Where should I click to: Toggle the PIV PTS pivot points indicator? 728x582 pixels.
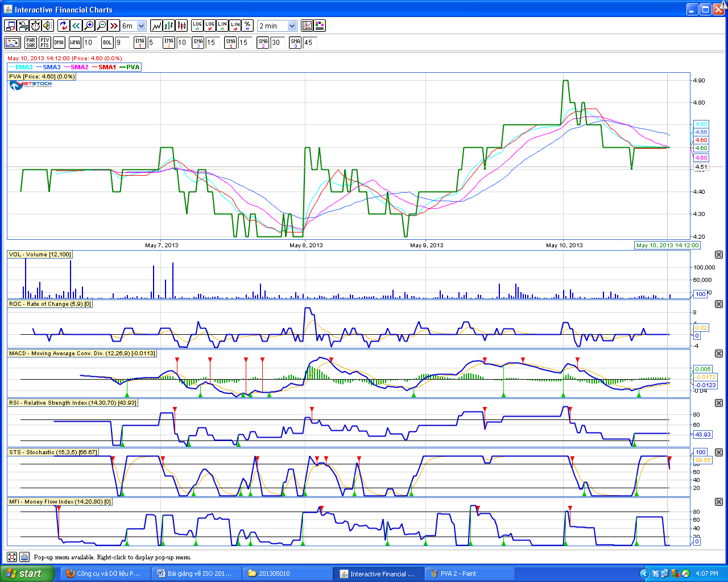click(44, 43)
